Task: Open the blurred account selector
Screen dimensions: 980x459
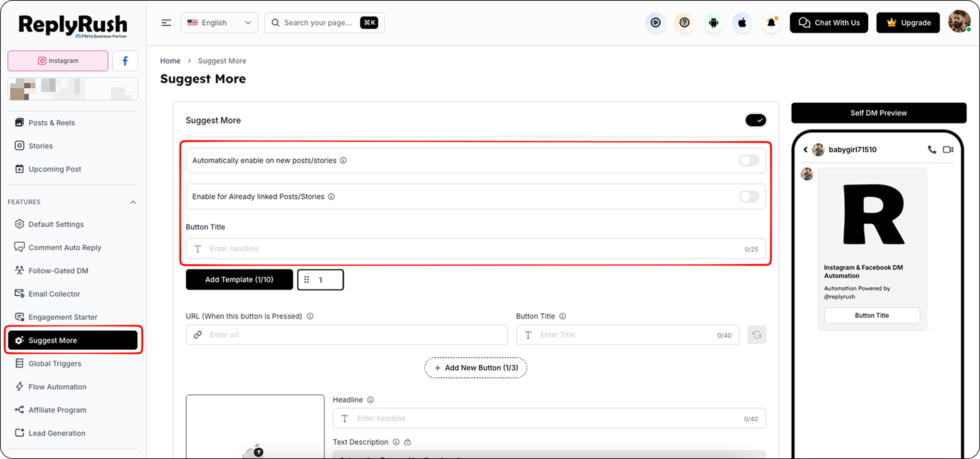Action: (73, 89)
